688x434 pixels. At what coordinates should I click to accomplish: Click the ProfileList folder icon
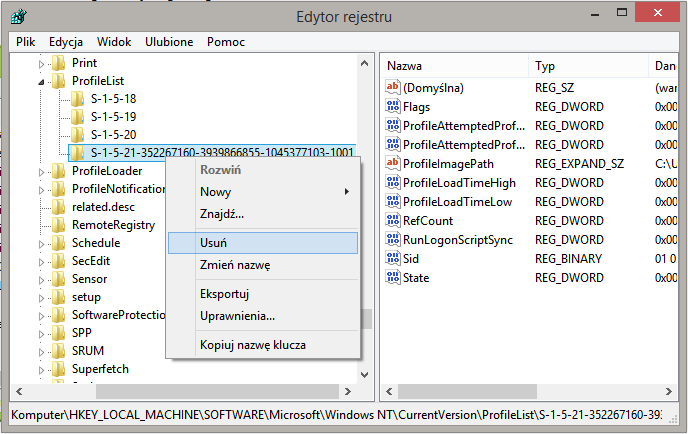coord(58,81)
